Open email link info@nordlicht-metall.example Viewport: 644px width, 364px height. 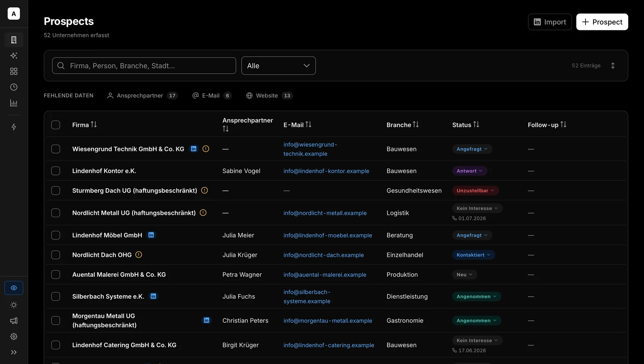point(325,213)
